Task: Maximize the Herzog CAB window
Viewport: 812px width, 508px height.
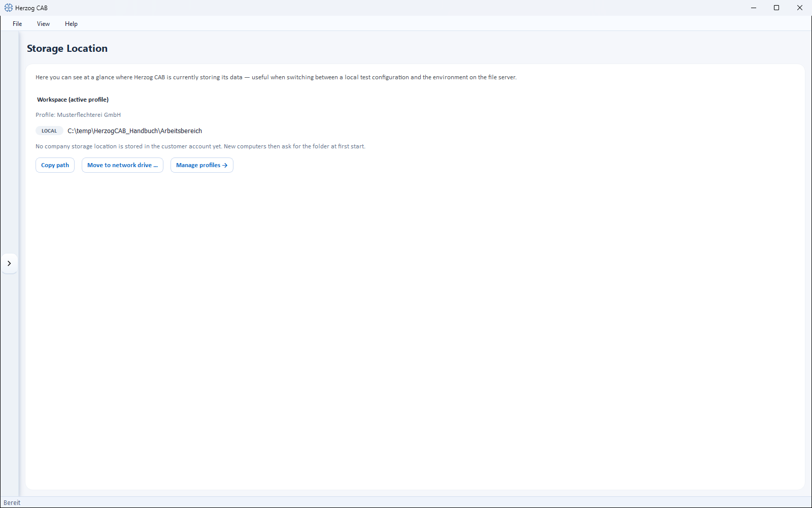Action: tap(776, 8)
